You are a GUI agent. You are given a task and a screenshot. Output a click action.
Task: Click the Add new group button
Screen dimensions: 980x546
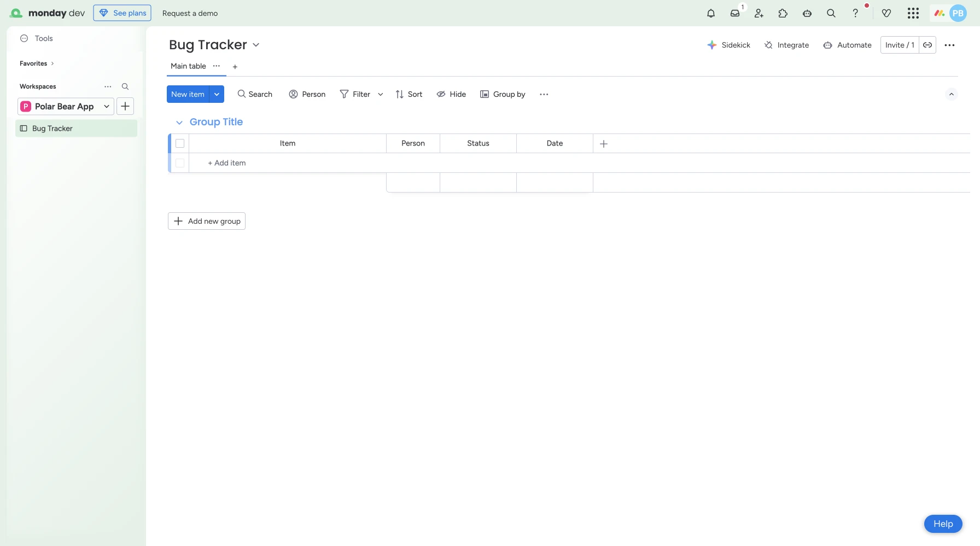(207, 221)
